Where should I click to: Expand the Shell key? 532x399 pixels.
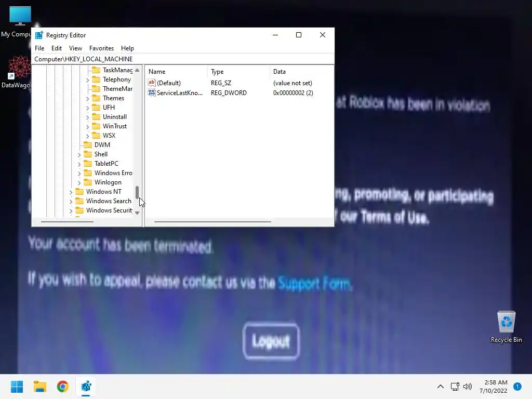click(79, 155)
